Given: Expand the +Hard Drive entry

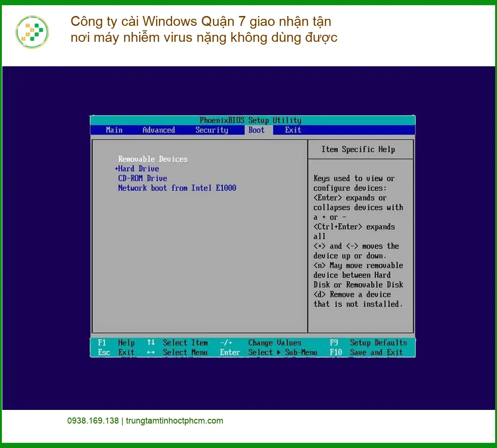Looking at the screenshot, I should (137, 169).
